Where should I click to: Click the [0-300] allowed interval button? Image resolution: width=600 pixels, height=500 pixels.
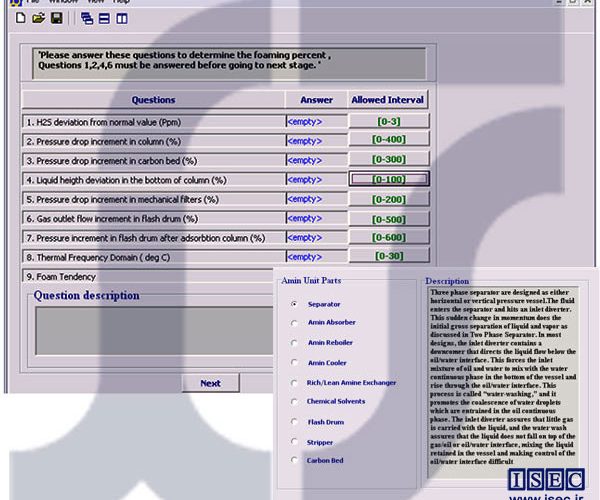click(x=389, y=159)
